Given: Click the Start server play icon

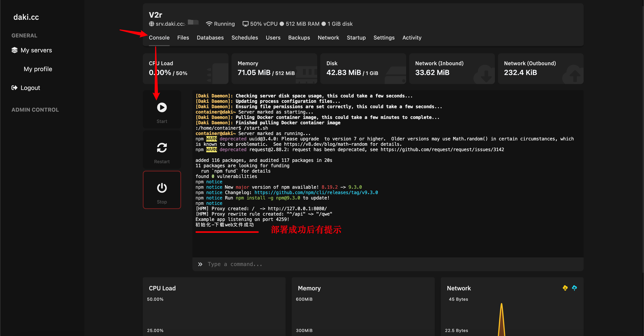Looking at the screenshot, I should pyautogui.click(x=162, y=107).
